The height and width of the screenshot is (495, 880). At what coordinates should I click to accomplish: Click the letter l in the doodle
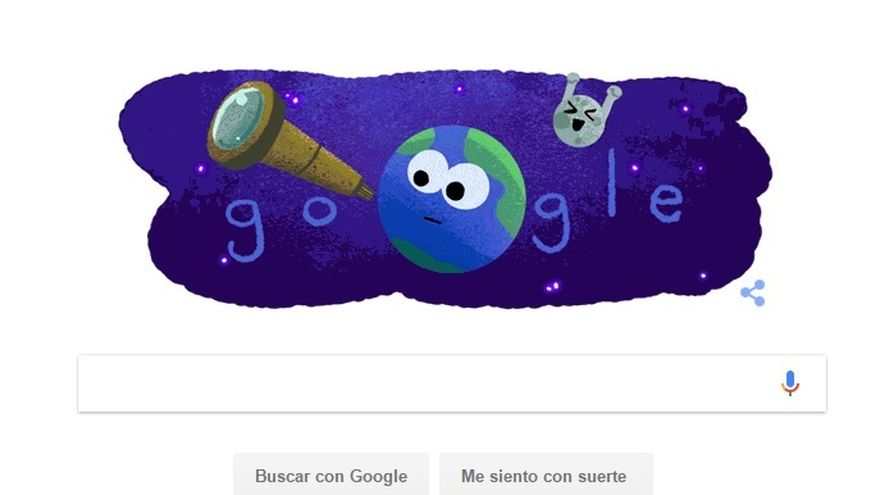point(611,182)
